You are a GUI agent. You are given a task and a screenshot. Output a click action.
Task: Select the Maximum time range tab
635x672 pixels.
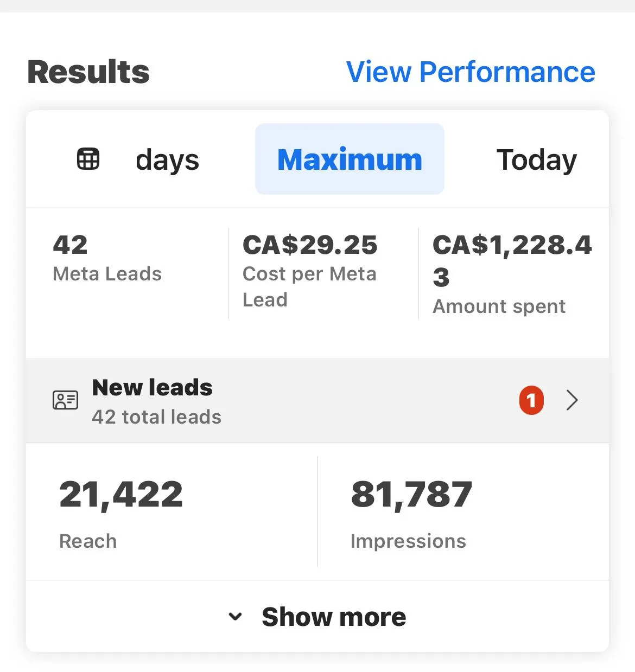pyautogui.click(x=350, y=159)
